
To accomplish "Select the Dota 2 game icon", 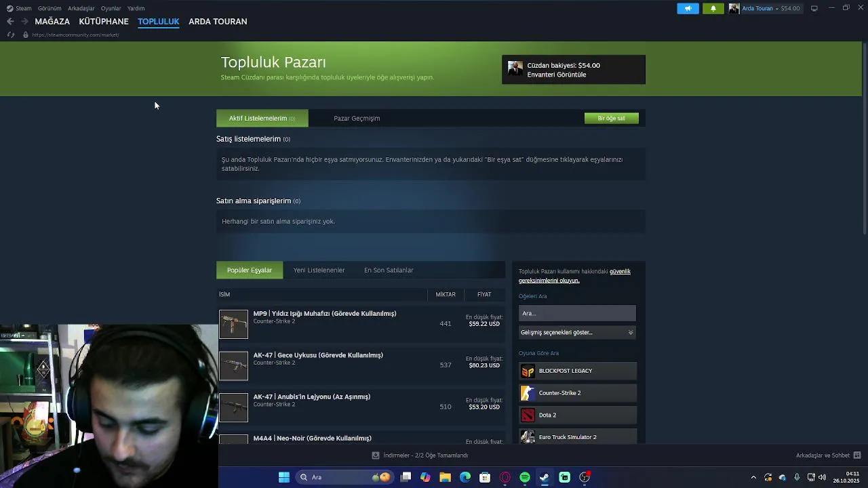I will point(528,415).
